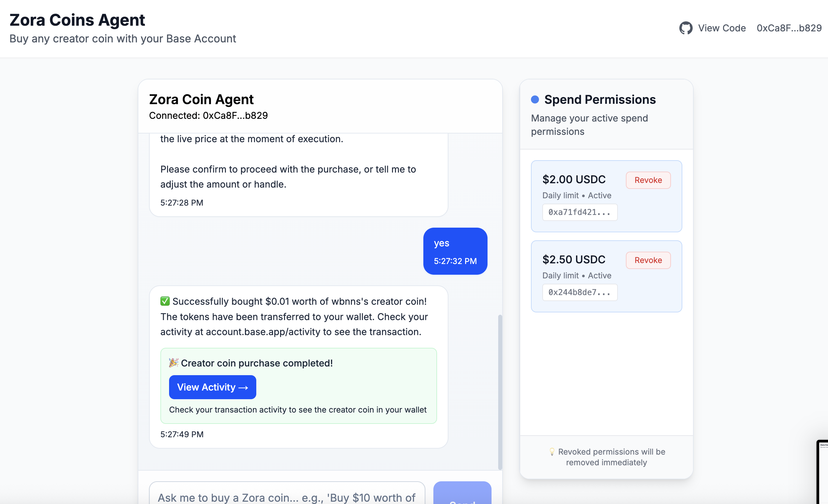
Task: Click the device preview thumbnail in bottom-right corner
Action: [x=823, y=470]
